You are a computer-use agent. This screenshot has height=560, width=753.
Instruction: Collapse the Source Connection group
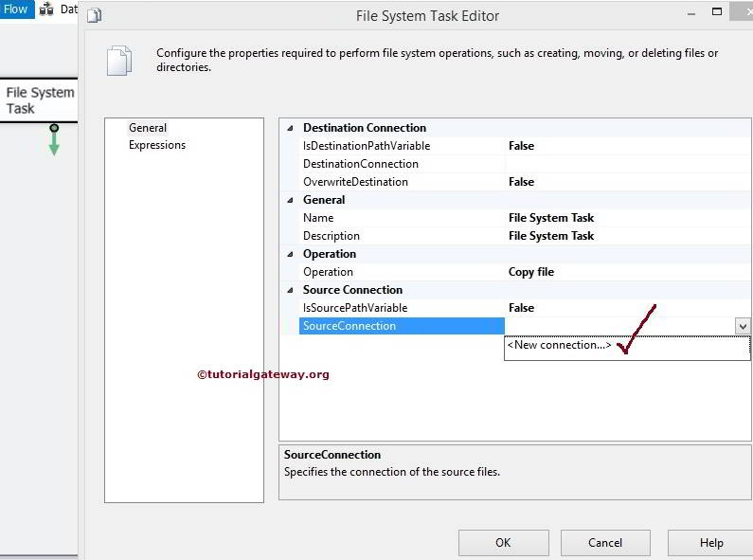point(290,290)
